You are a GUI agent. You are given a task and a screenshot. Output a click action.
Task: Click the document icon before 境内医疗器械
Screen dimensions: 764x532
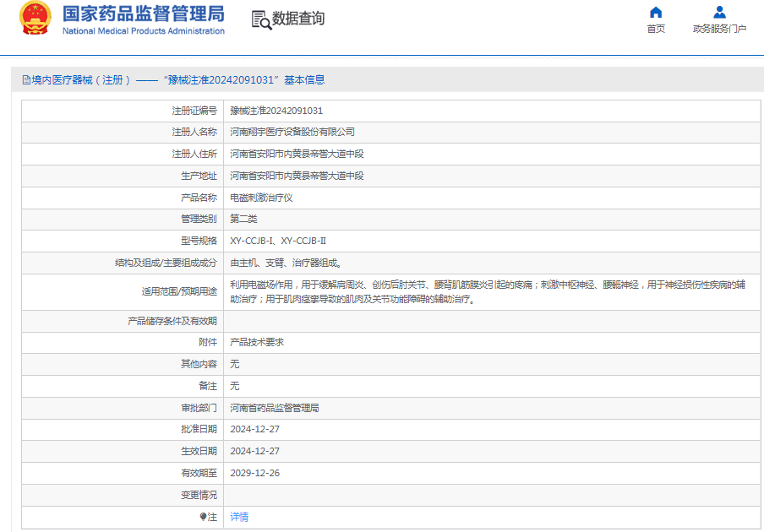[26, 80]
